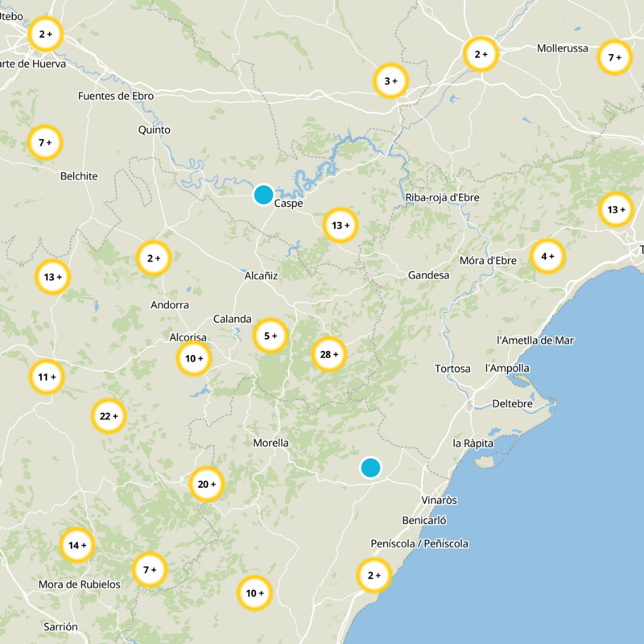The height and width of the screenshot is (644, 644).
Task: Open the 13+ cluster west of Andorra
Action: click(x=52, y=277)
